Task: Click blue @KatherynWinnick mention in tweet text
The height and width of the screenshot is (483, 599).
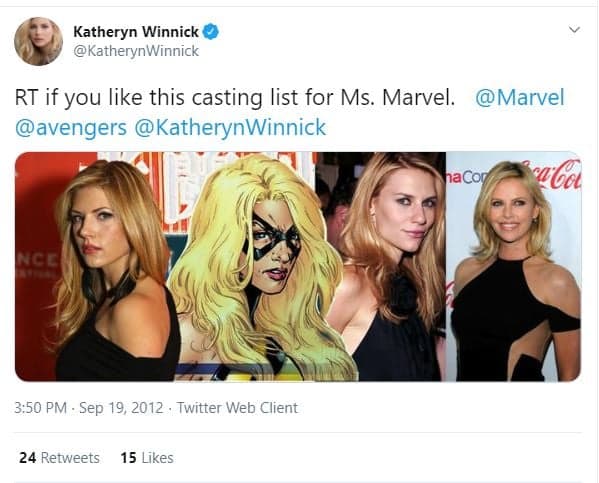Action: click(230, 127)
